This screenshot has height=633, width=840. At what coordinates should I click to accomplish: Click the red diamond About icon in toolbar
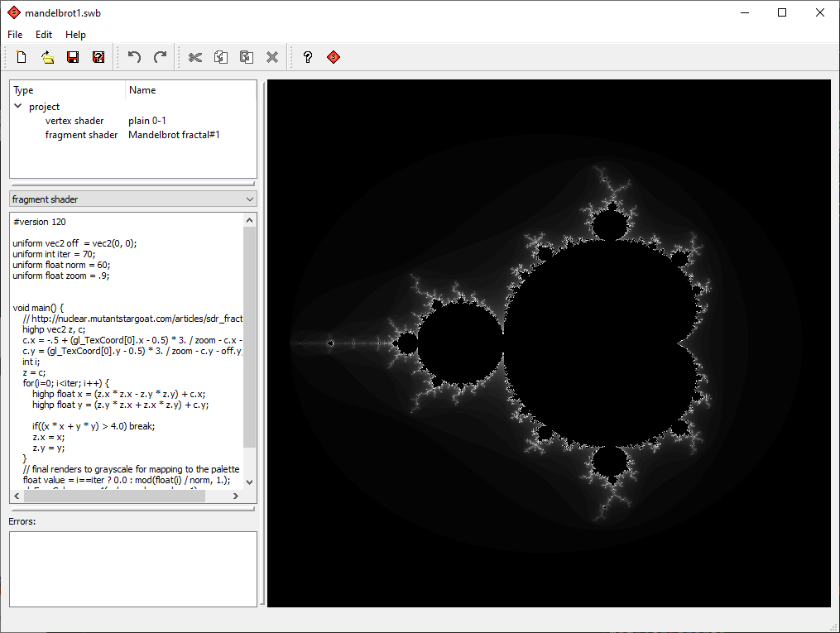pos(334,57)
